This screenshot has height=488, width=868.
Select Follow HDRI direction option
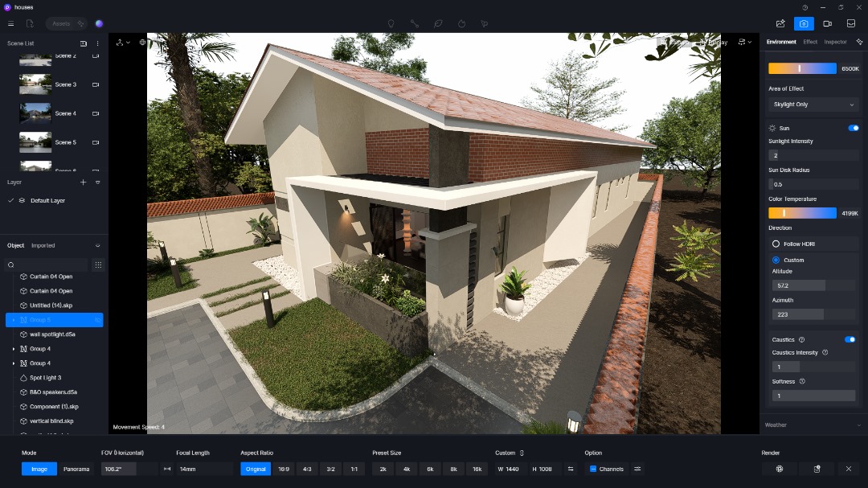click(776, 244)
